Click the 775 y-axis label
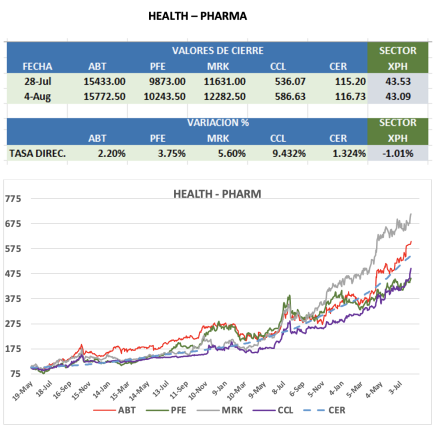The height and width of the screenshot is (431, 440). coord(13,199)
